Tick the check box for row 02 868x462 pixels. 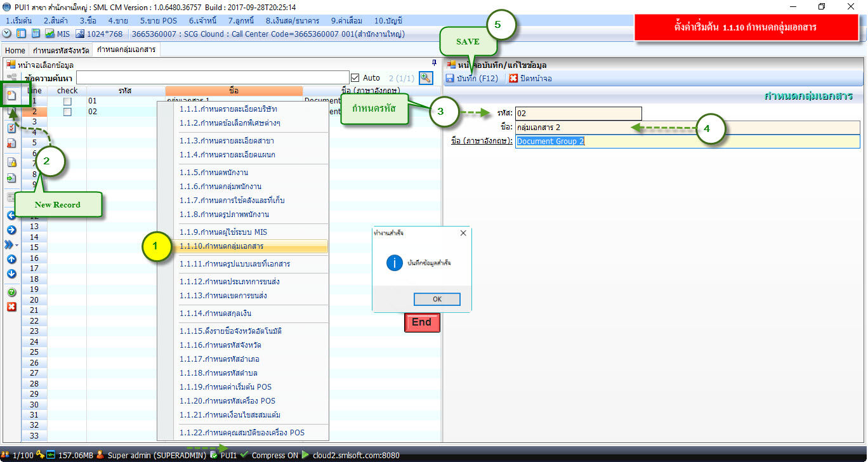[x=67, y=112]
